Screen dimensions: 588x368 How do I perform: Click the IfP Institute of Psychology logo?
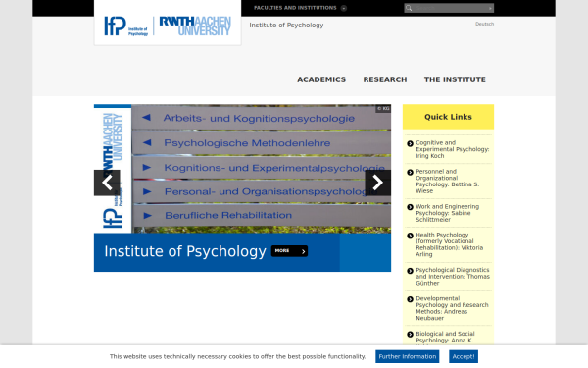126,26
